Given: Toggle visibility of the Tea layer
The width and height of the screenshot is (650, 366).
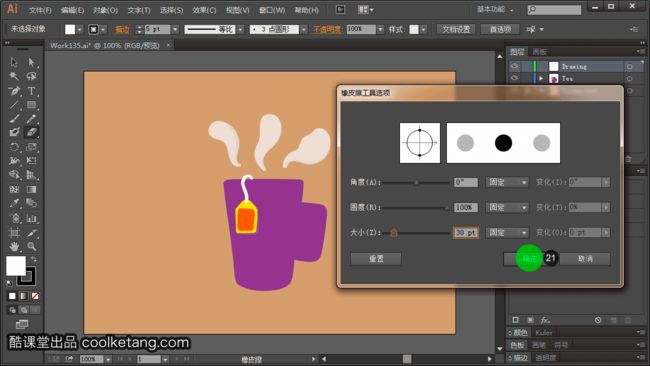Looking at the screenshot, I should [514, 78].
